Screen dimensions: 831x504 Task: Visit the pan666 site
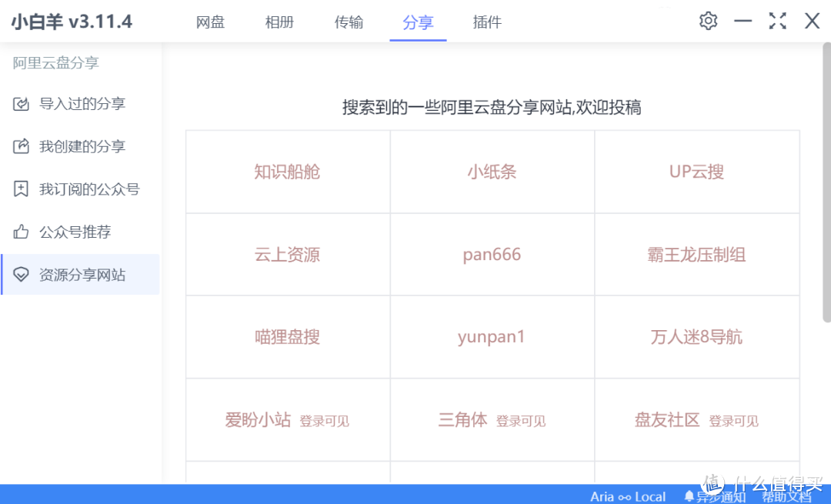pos(492,255)
